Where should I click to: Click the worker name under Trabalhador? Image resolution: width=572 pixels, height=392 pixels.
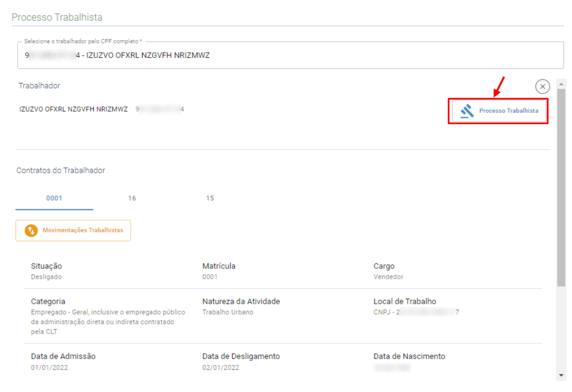[x=73, y=109]
